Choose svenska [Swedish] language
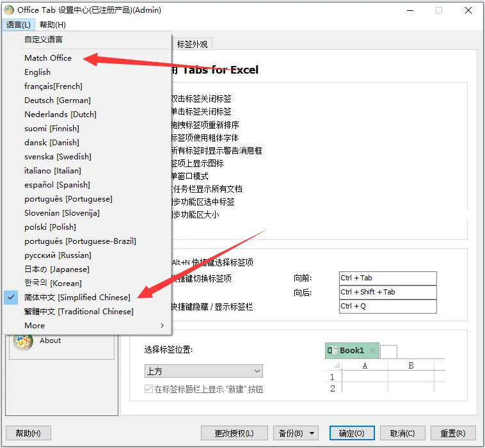Viewport: 485px width, 448px height. (58, 157)
